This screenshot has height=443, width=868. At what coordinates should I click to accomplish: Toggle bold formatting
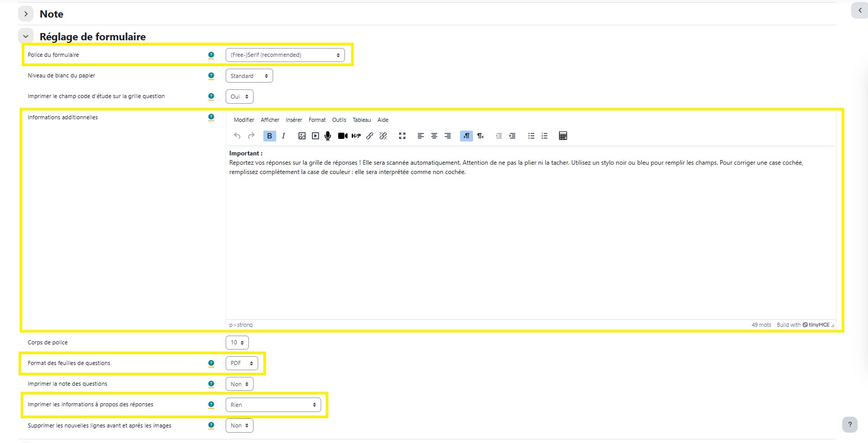tap(270, 136)
